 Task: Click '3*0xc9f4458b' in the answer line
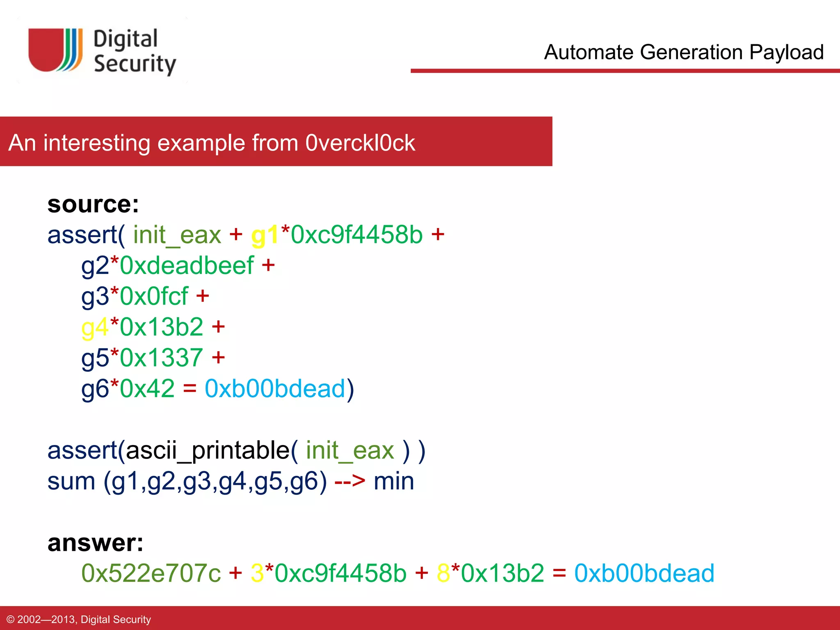329,573
